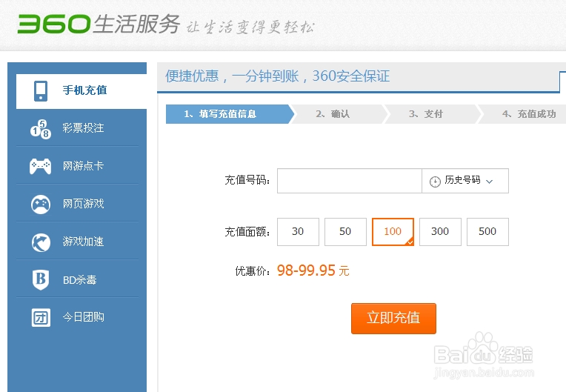Viewport: 566px width, 392px height.
Task: Select the 50 yuan recharge amount
Action: pyautogui.click(x=345, y=232)
